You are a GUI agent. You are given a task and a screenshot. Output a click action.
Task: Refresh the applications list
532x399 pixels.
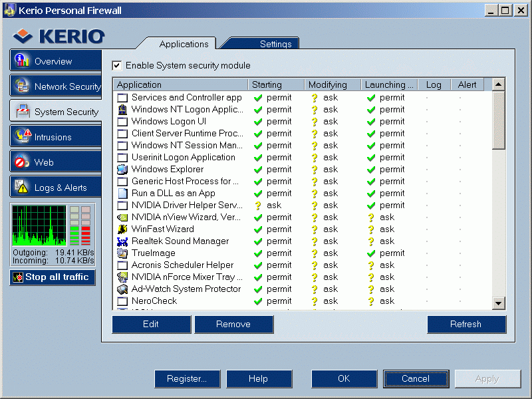coord(467,325)
